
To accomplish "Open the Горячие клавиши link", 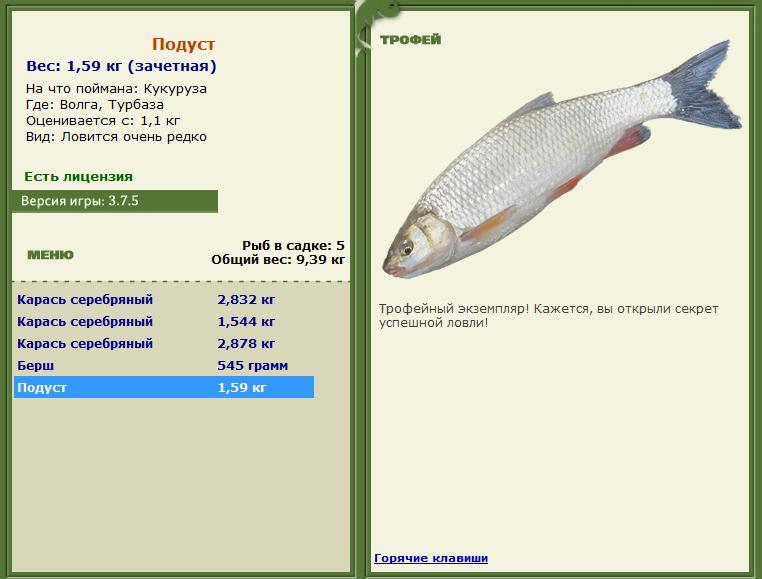I will [x=431, y=558].
